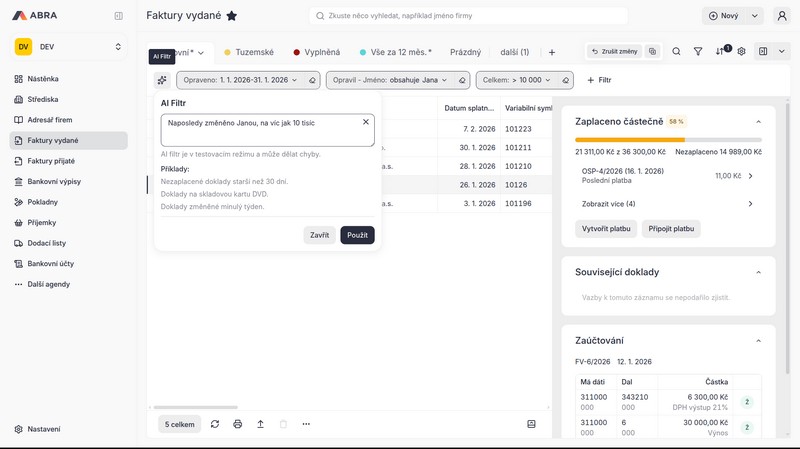Screen dimensions: 800x449
Task: Collapse the Zaúčtování section
Action: click(758, 341)
